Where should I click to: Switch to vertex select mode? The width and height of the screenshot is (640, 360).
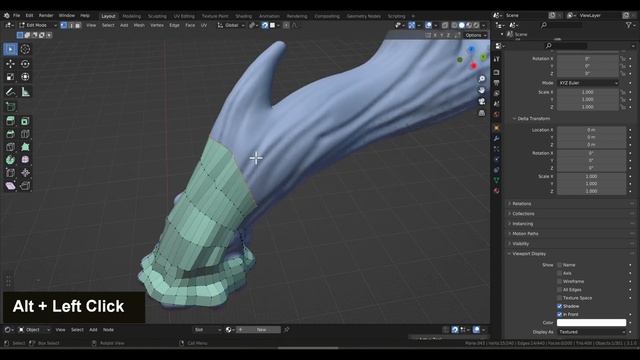(64, 25)
